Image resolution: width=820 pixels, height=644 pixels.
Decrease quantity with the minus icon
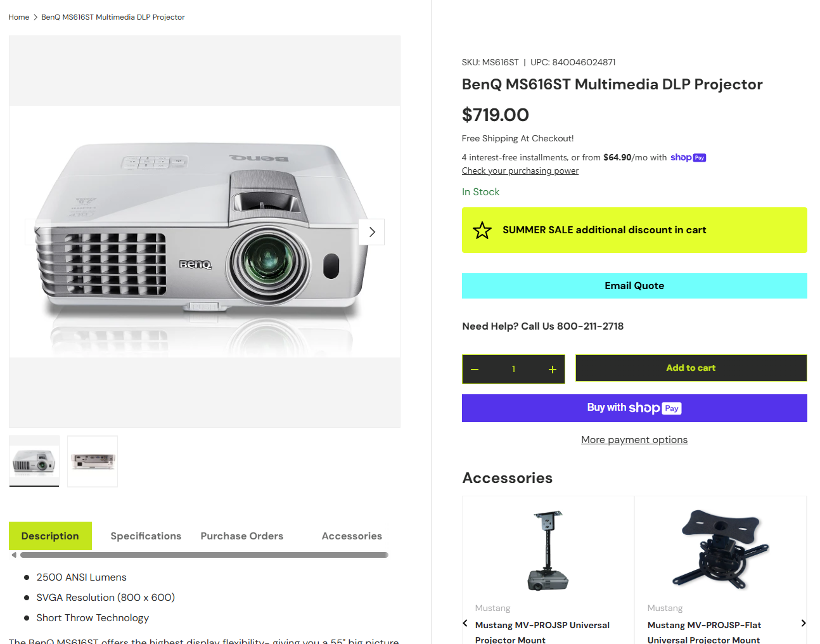[475, 370]
